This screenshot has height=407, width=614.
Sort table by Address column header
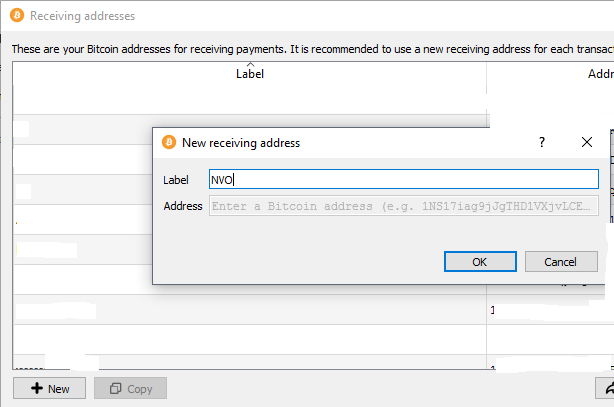(601, 74)
